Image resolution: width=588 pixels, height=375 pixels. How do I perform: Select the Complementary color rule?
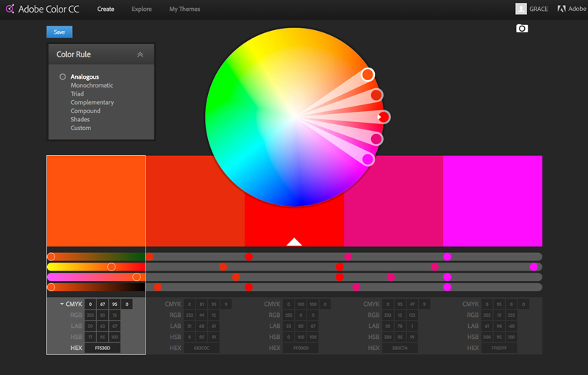(93, 102)
